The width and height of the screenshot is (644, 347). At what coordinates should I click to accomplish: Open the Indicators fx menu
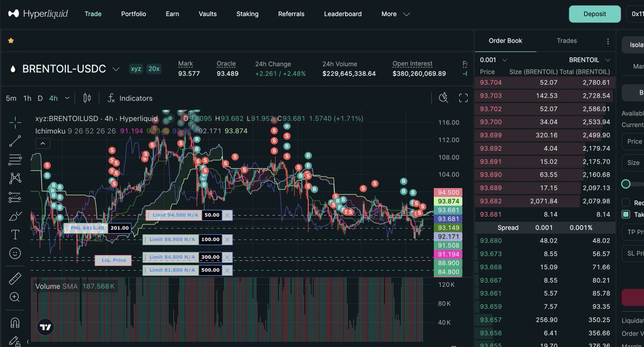point(130,98)
